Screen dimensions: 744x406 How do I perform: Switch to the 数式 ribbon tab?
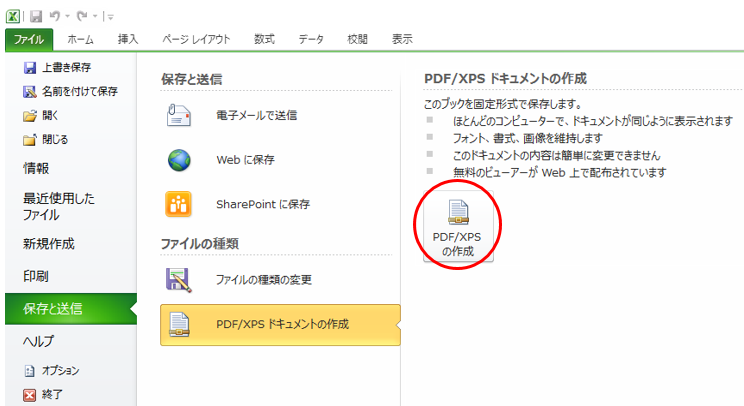coord(264,39)
